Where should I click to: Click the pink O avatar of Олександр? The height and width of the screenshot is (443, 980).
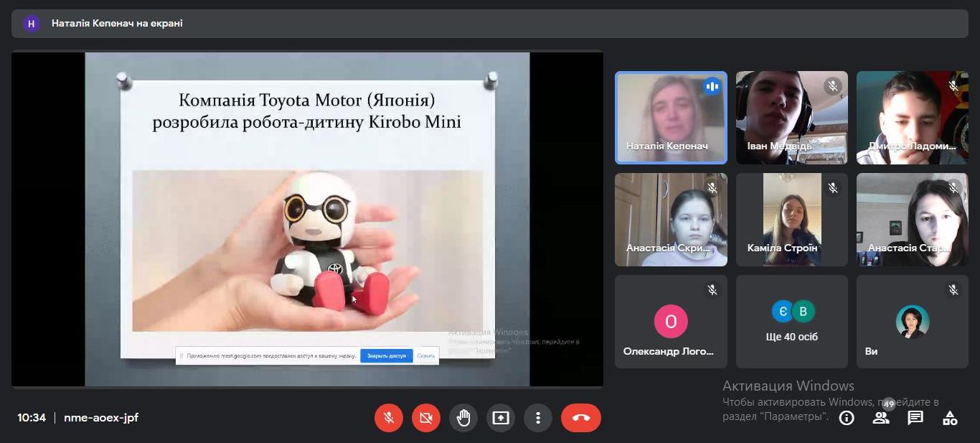click(x=671, y=322)
